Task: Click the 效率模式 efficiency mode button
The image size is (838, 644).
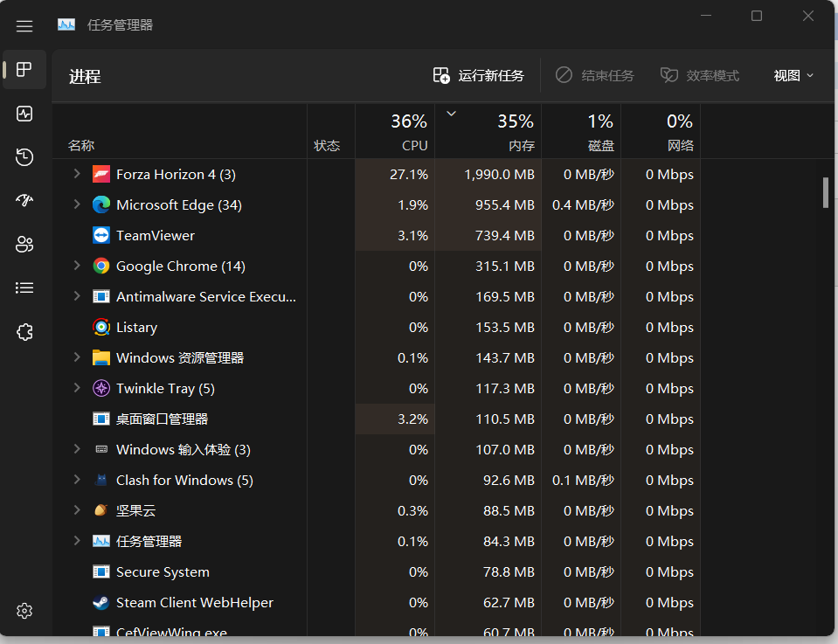Action: pyautogui.click(x=700, y=76)
